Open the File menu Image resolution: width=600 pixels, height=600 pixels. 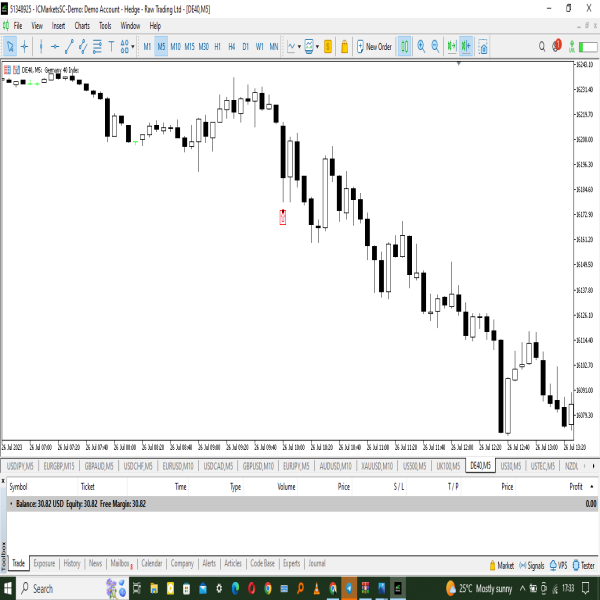(x=18, y=26)
